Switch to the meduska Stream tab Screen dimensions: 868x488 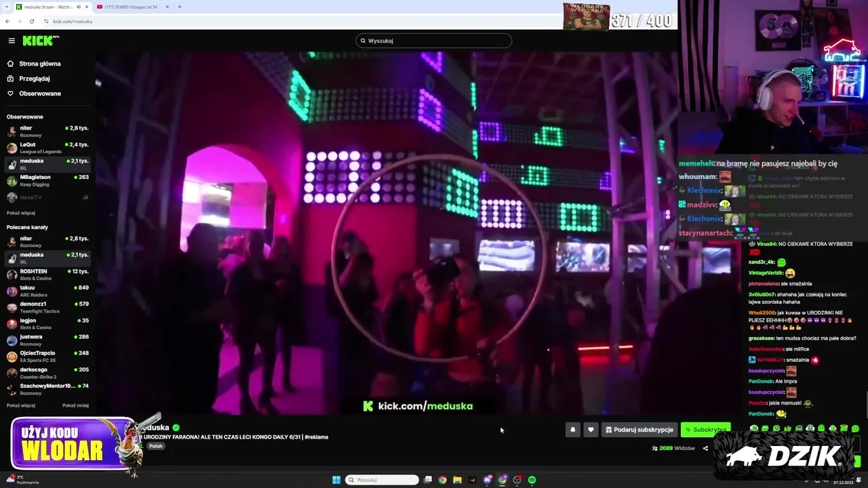coord(53,7)
